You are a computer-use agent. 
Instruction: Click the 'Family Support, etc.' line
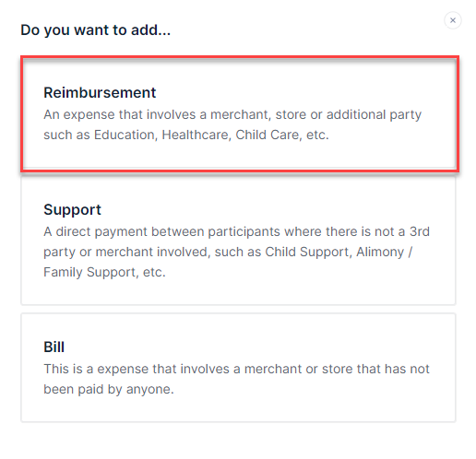click(104, 272)
